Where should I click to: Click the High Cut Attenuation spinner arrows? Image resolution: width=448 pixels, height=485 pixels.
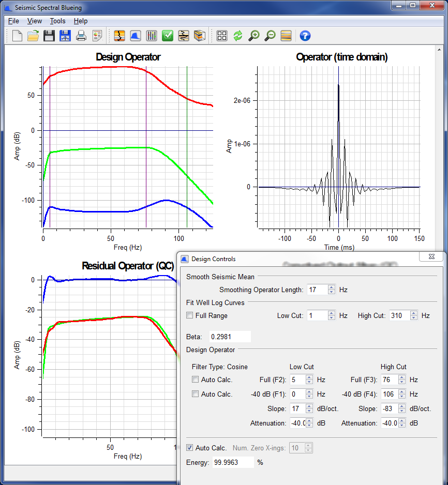[x=401, y=423]
